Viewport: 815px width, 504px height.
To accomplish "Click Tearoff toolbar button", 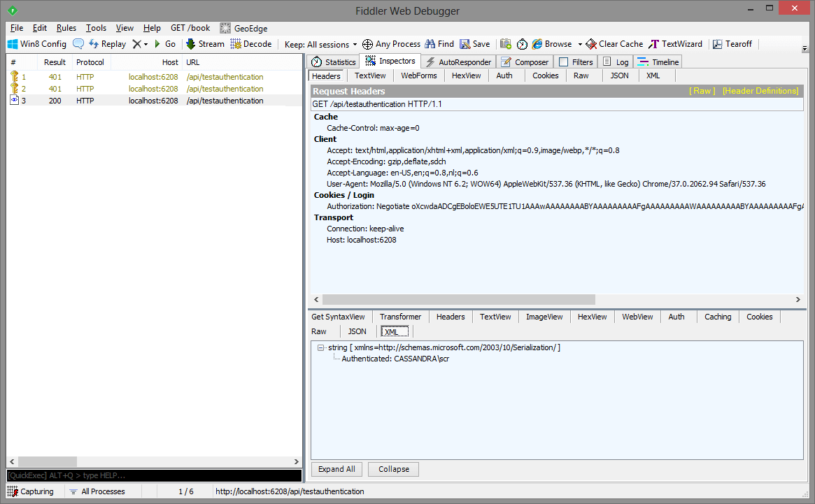I will coord(732,44).
